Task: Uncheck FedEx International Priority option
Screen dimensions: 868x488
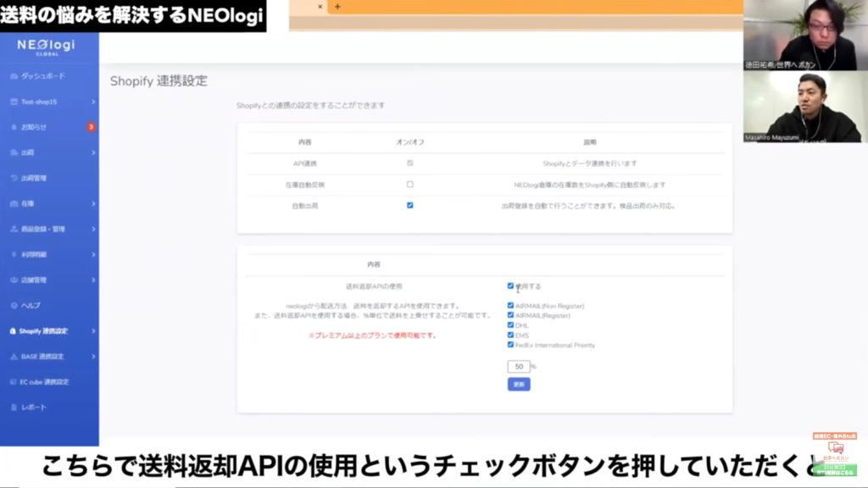Action: [x=510, y=345]
